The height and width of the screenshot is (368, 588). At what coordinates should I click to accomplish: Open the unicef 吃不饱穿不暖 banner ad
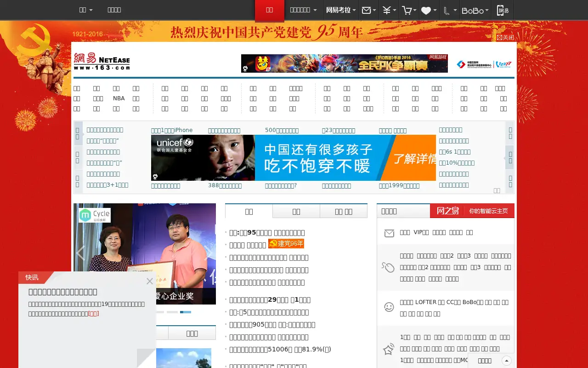tap(294, 158)
